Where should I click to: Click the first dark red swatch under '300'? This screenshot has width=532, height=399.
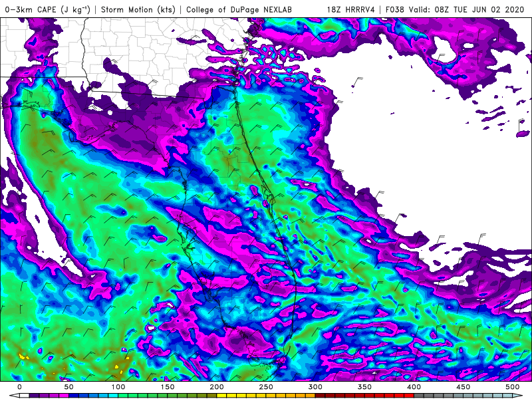tap(320, 396)
